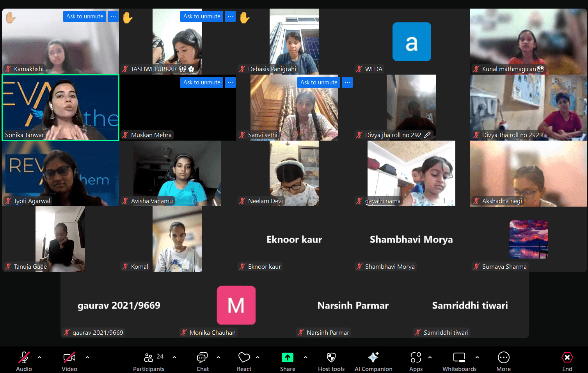Click Monika Chauhan's M avatar
The height and width of the screenshot is (373, 588).
pos(236,305)
